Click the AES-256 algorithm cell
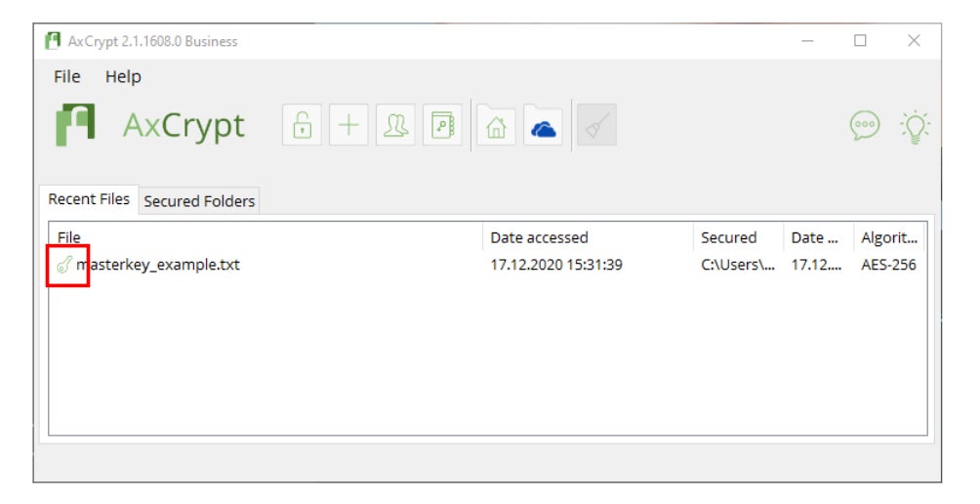This screenshot has height=504, width=980. pyautogui.click(x=888, y=265)
